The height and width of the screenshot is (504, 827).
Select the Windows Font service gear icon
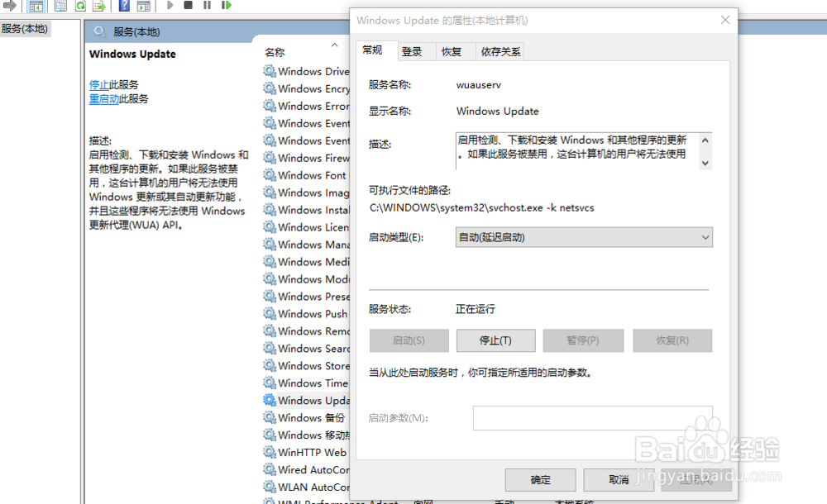(x=270, y=175)
